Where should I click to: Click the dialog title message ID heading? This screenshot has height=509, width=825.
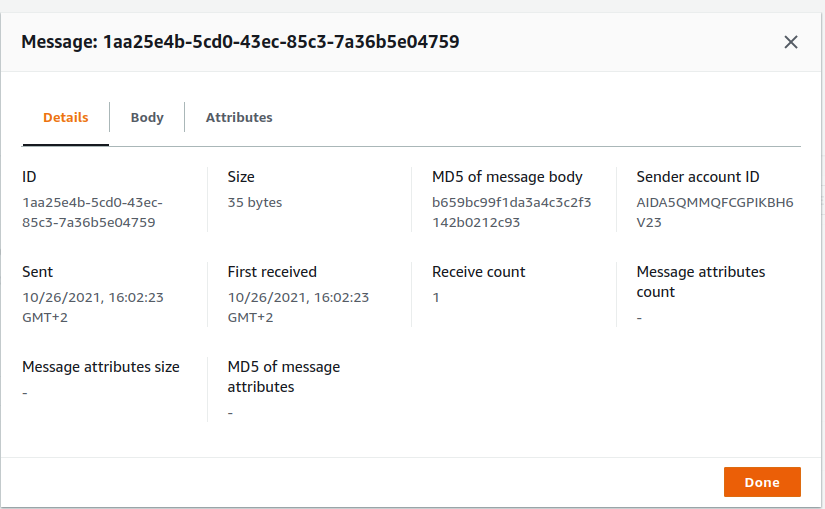[x=240, y=41]
